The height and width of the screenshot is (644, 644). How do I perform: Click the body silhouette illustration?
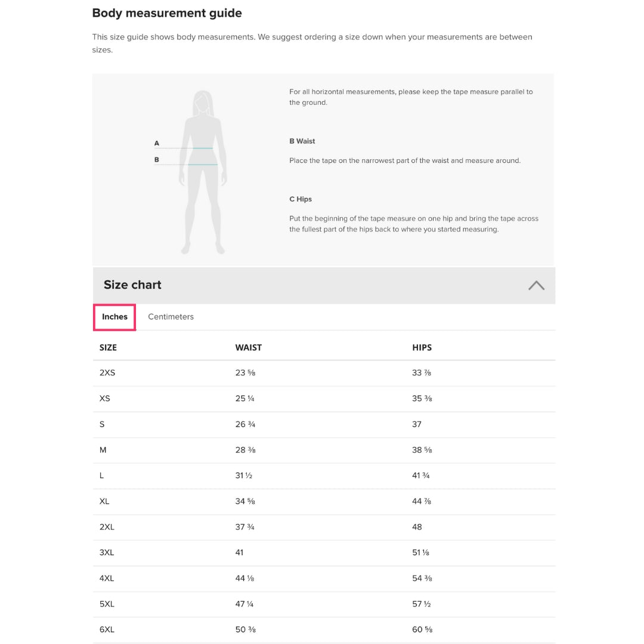(203, 172)
